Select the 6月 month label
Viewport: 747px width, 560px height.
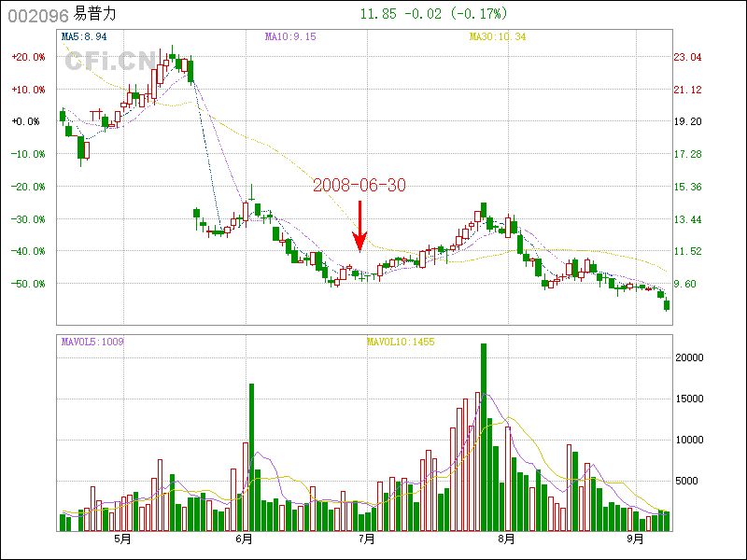pyautogui.click(x=245, y=539)
